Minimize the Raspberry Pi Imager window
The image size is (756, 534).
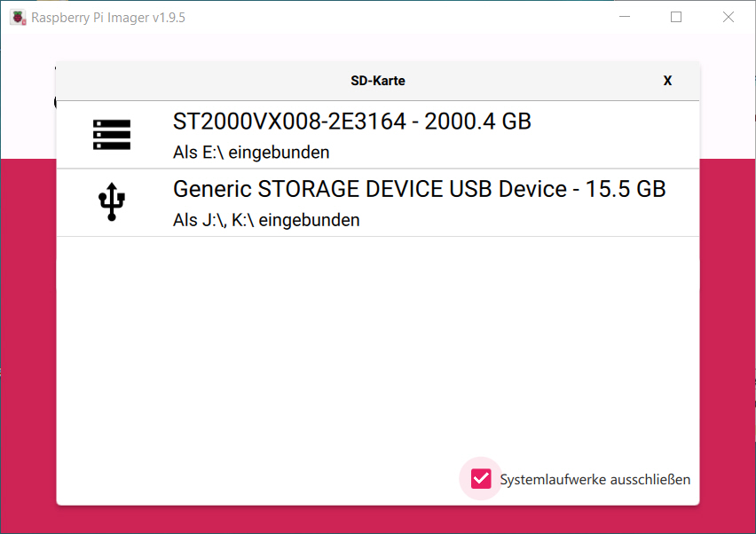[x=625, y=17]
